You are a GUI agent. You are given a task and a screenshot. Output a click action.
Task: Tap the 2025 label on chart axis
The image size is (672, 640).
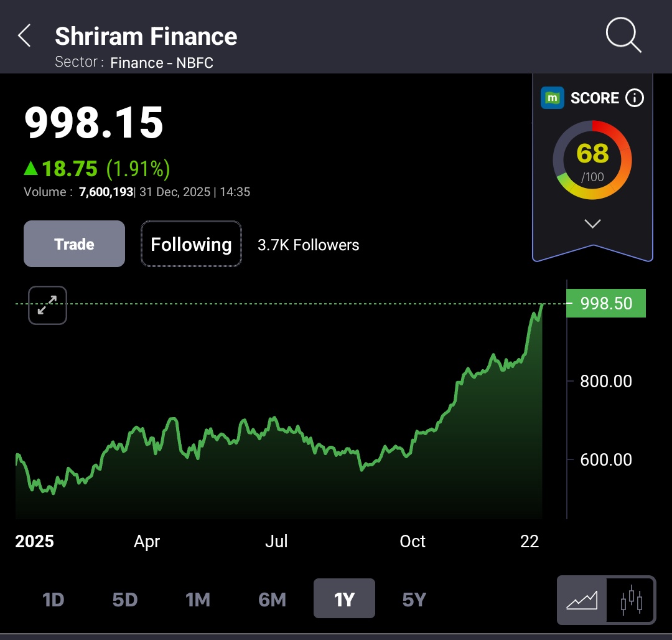34,541
